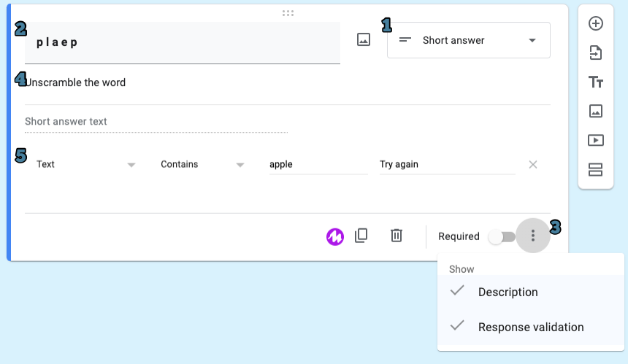
Task: Click Add image icon in side toolbar
Action: (595, 111)
